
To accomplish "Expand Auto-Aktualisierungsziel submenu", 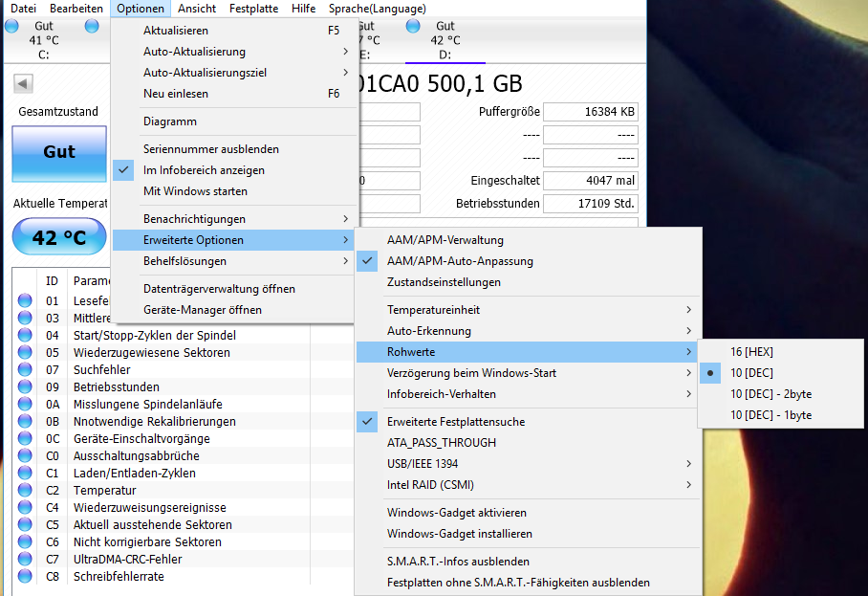I will click(x=233, y=73).
